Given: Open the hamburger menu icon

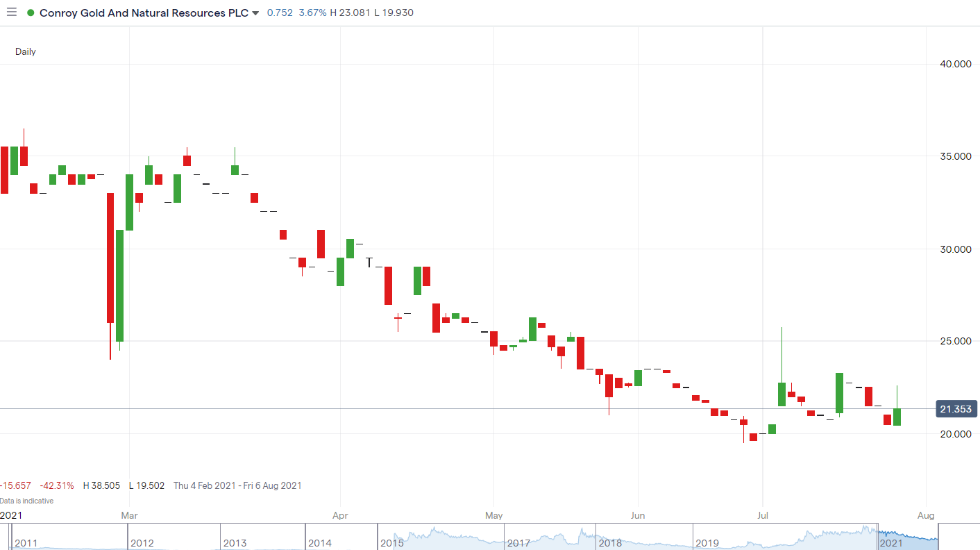Looking at the screenshot, I should (11, 12).
